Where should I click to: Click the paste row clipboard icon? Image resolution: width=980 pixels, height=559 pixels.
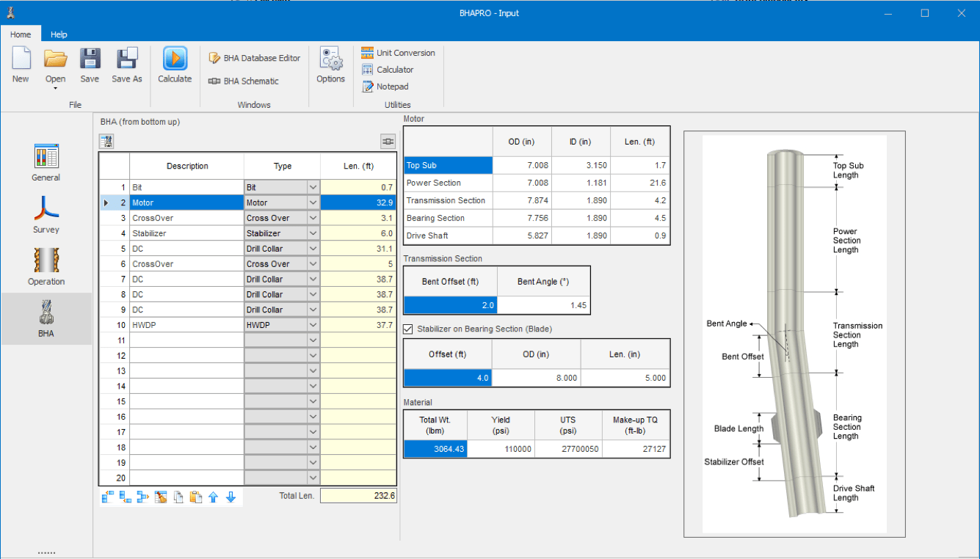coord(195,497)
